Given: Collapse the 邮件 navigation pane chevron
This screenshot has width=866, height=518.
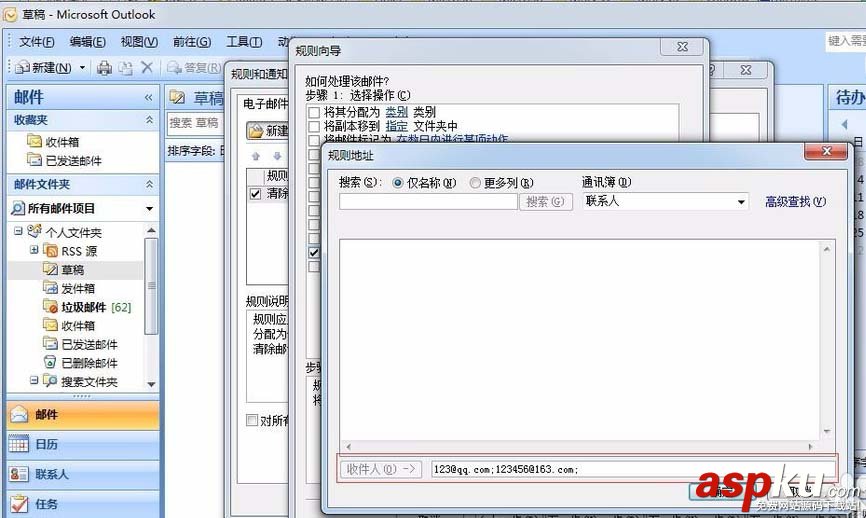Looking at the screenshot, I should (148, 98).
